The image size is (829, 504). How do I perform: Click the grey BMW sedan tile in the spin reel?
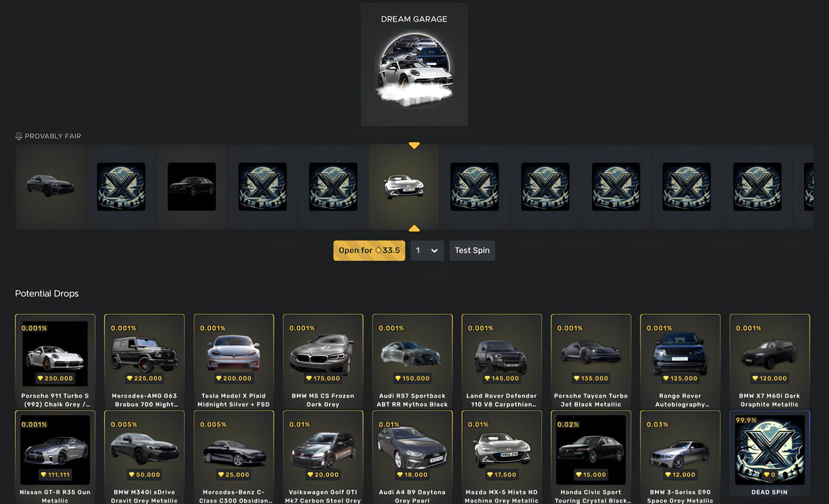coord(50,186)
